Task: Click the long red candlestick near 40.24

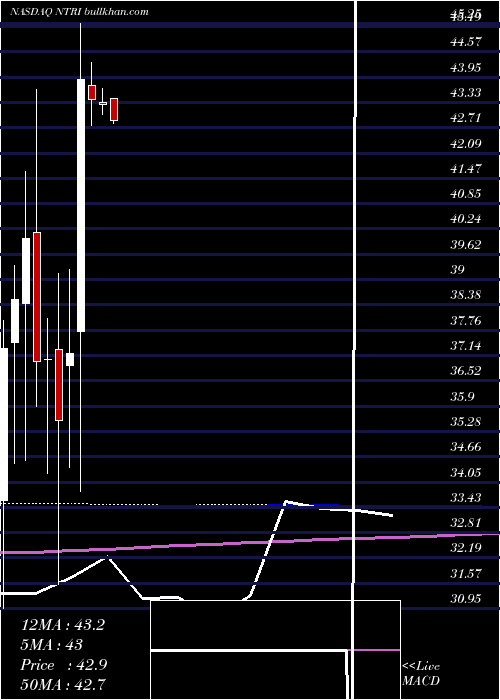Action: coord(37,297)
